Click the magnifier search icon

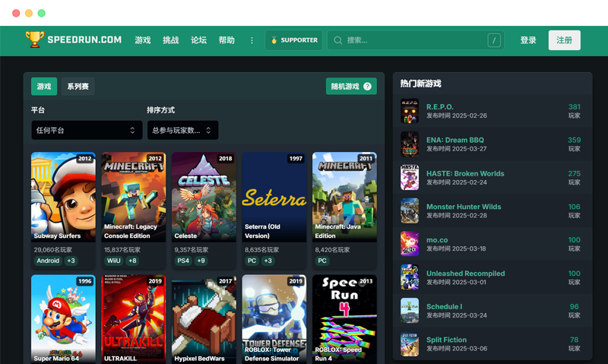click(x=337, y=40)
